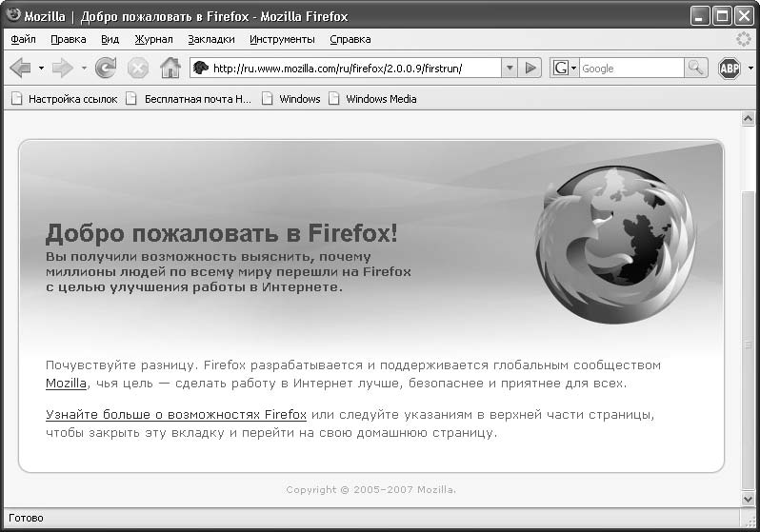This screenshot has height=532, width=760.
Task: Open the Вид menu
Action: 110,39
